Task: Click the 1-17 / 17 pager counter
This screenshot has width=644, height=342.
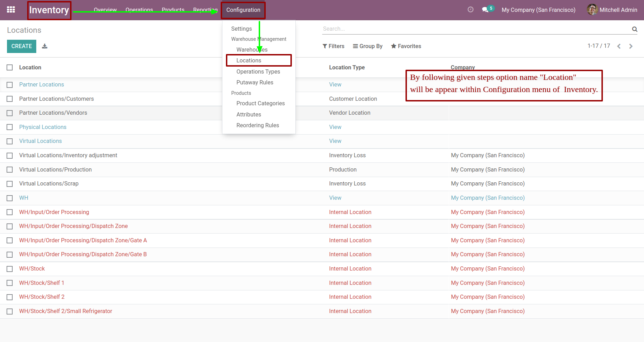Action: tap(599, 46)
